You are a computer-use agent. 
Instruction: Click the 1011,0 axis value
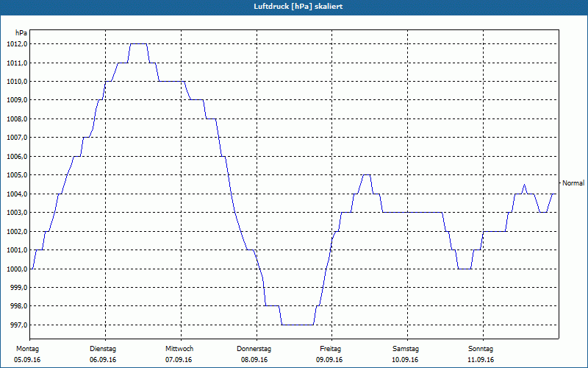click(x=17, y=63)
